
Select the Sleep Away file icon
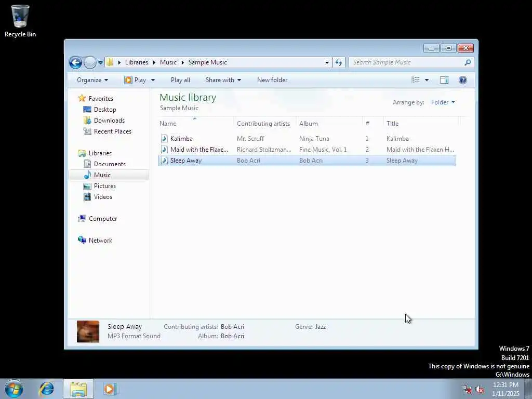pos(165,161)
